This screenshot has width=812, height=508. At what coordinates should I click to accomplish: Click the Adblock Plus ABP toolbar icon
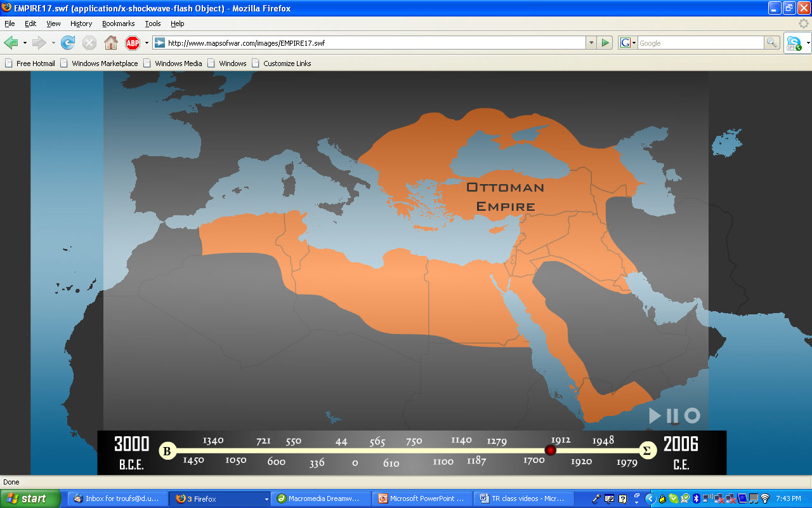[133, 43]
